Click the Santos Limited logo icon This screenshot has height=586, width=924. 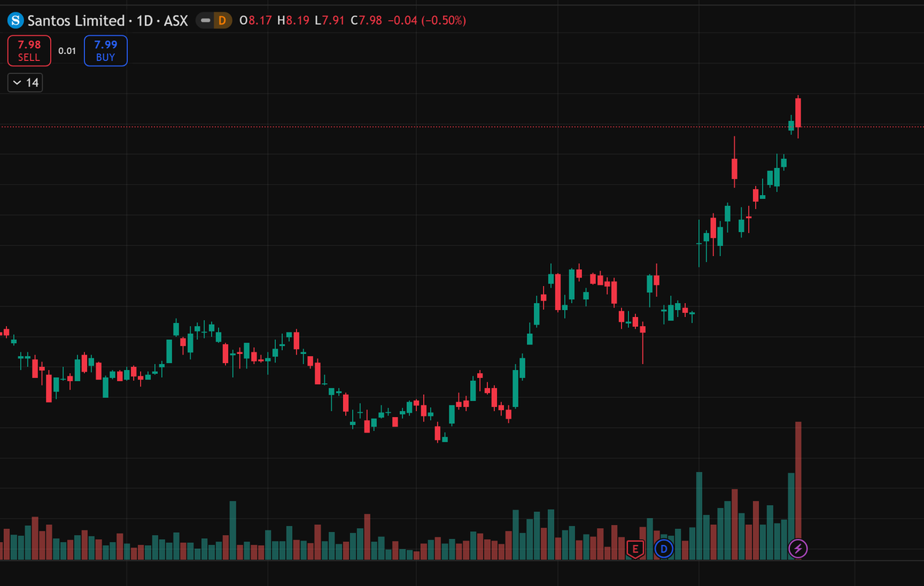pos(15,21)
